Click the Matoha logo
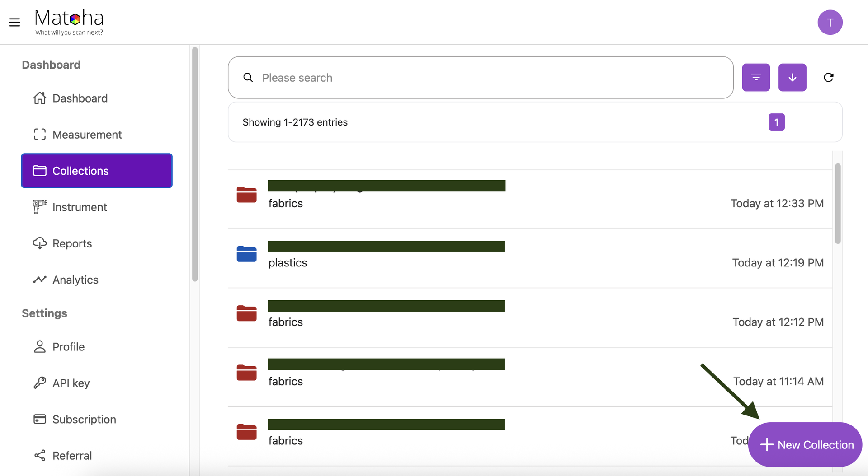This screenshot has height=476, width=868. pyautogui.click(x=69, y=22)
